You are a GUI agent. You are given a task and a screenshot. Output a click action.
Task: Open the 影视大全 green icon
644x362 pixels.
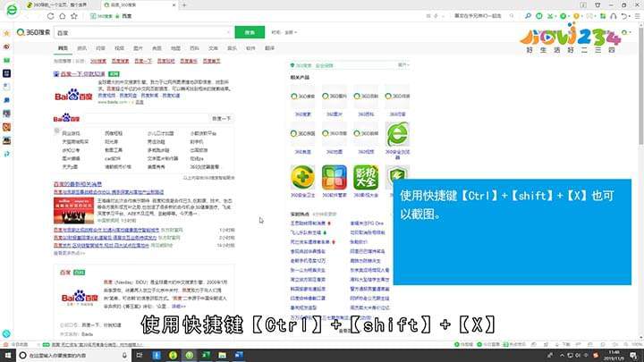[x=366, y=177]
